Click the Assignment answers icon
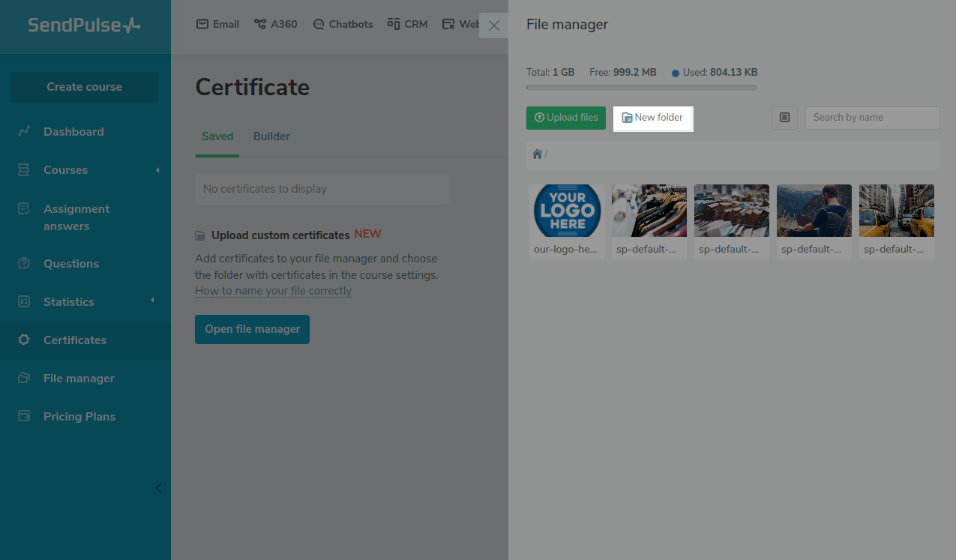Viewport: 956px width, 560px height. [x=24, y=208]
